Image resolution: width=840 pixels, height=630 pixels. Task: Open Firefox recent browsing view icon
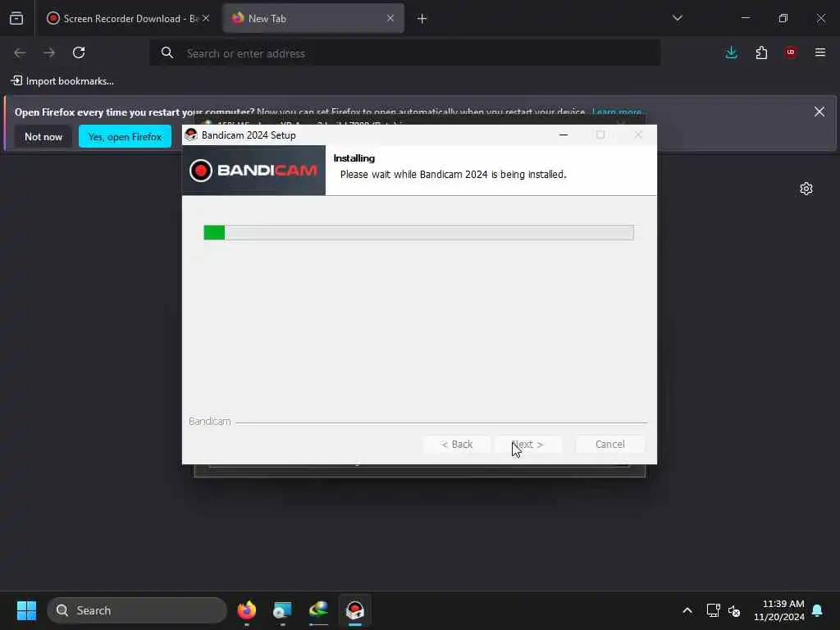click(16, 18)
